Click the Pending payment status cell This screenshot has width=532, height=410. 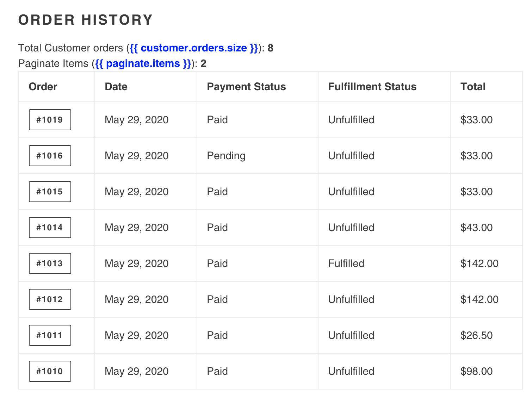[x=226, y=156]
